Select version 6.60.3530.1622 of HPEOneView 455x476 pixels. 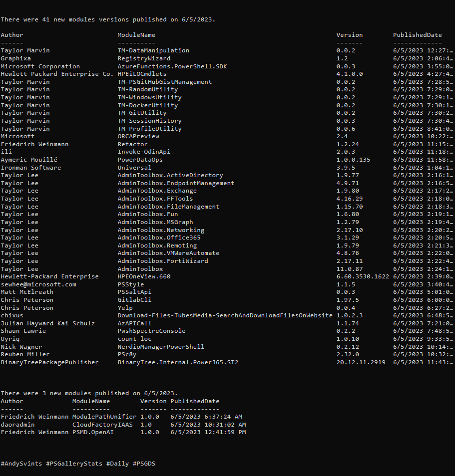[x=363, y=276]
